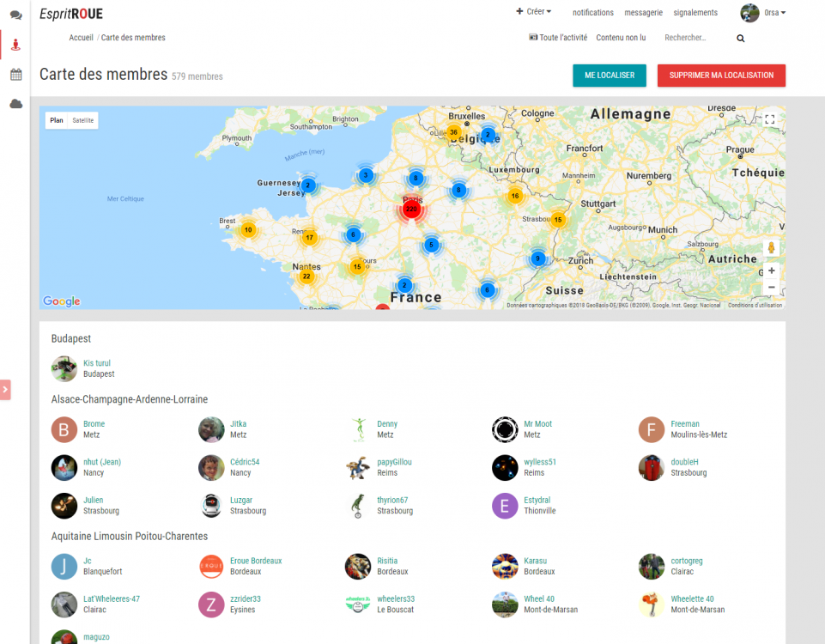This screenshot has height=644, width=825.
Task: Open Lat'Wheleeres-47 member profile link
Action: coord(112,598)
